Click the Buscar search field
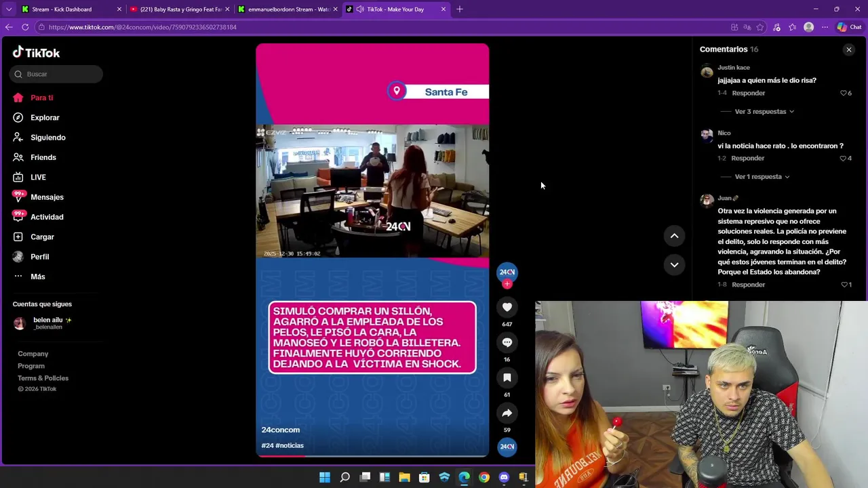The width and height of the screenshot is (868, 488). [x=56, y=74]
